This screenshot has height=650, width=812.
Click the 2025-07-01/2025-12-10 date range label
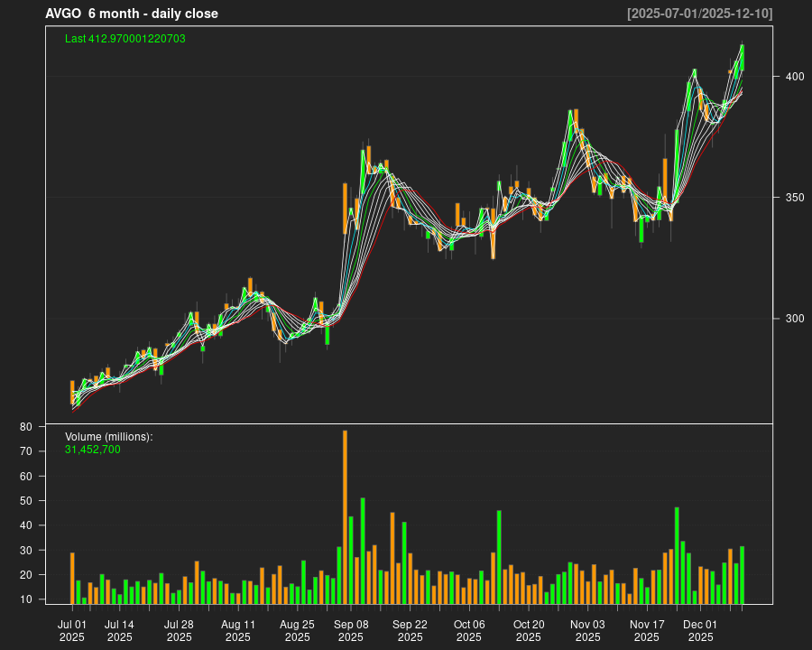pos(700,14)
